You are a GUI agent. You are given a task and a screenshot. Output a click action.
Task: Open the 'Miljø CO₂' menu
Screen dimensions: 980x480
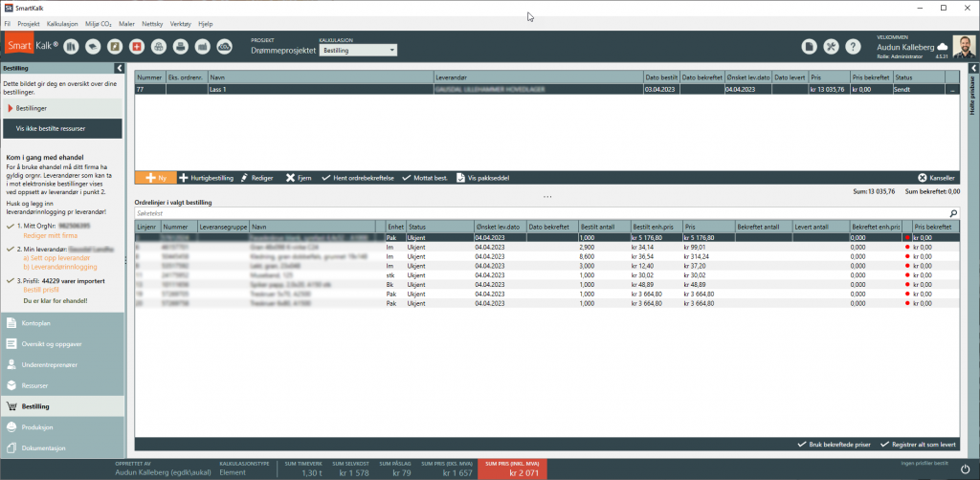click(x=100, y=22)
